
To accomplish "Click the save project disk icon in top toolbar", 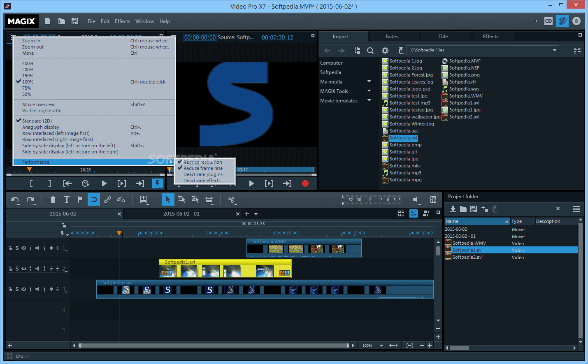I will (x=75, y=21).
